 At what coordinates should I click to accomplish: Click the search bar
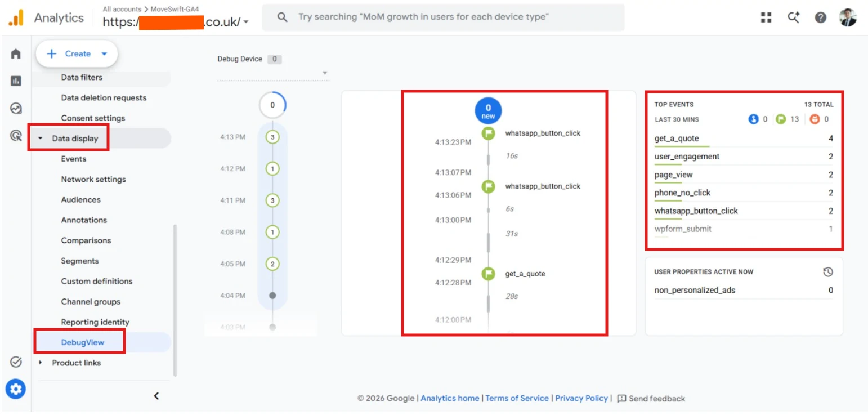pyautogui.click(x=444, y=17)
